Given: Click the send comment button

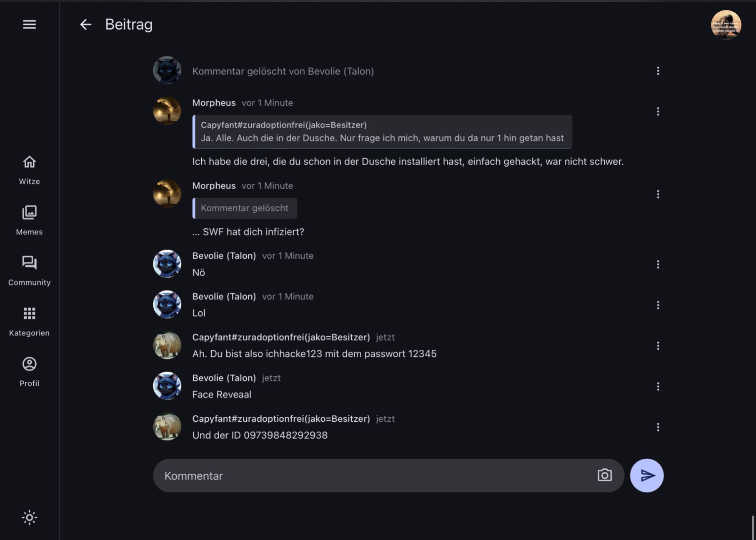Looking at the screenshot, I should pyautogui.click(x=646, y=475).
